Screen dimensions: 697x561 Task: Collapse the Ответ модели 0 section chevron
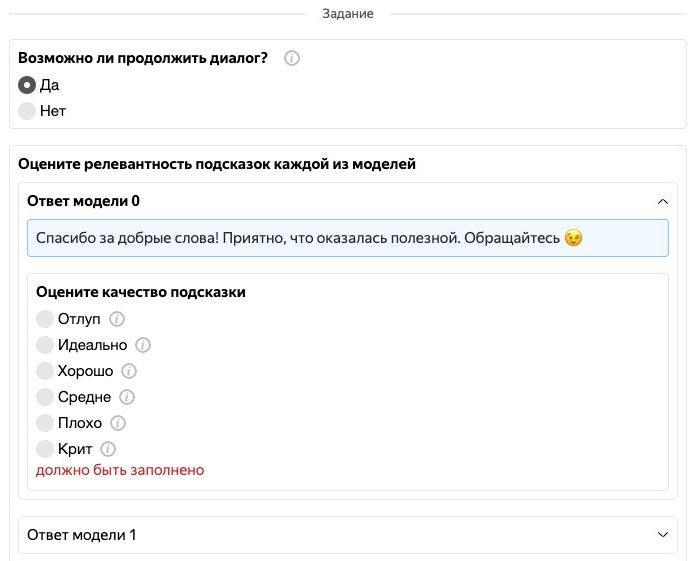click(662, 201)
